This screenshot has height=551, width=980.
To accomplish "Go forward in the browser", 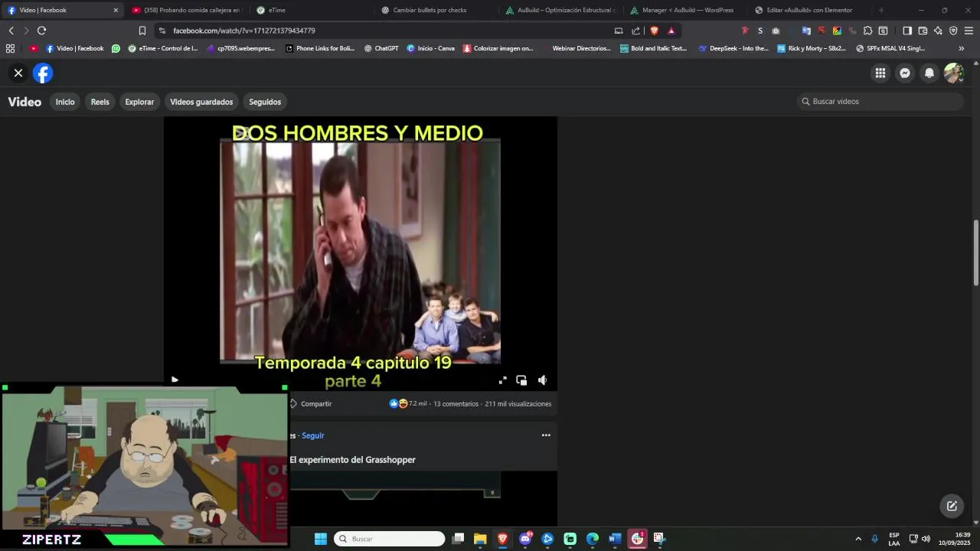I will coord(26,31).
